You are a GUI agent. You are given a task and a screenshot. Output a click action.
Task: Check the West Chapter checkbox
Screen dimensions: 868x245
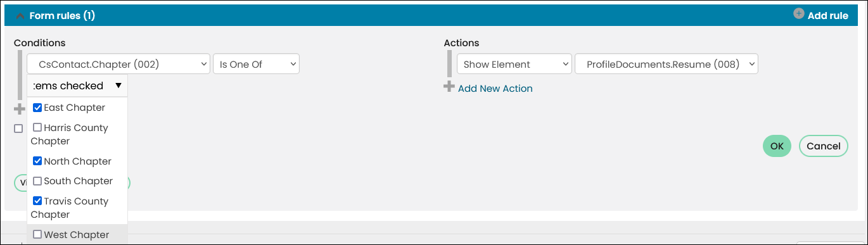(x=37, y=234)
